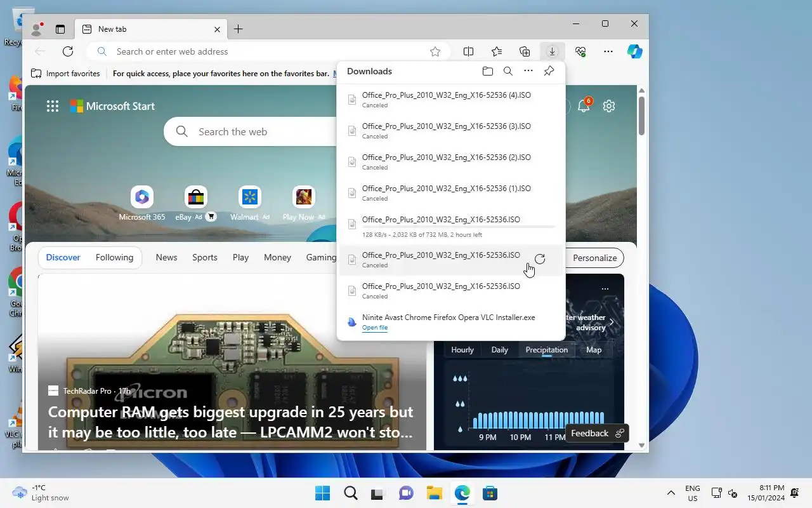Click Import favorites button
Viewport: 812px width, 508px height.
pos(65,74)
